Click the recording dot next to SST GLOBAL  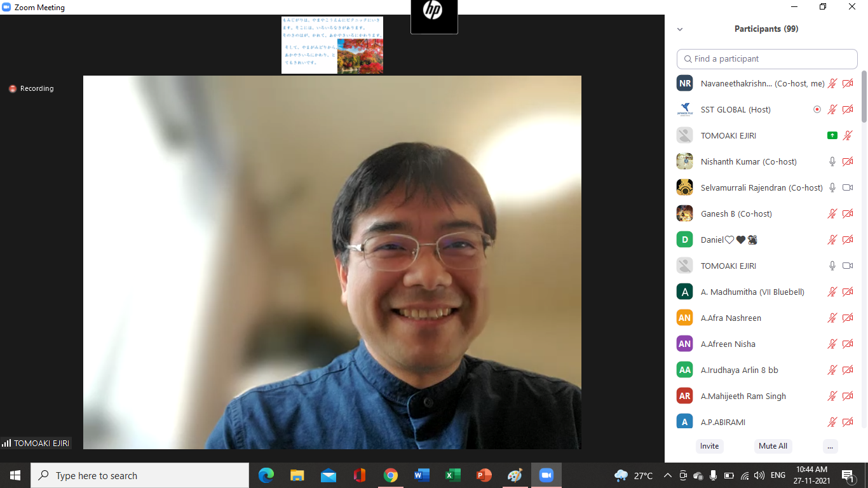tap(817, 109)
